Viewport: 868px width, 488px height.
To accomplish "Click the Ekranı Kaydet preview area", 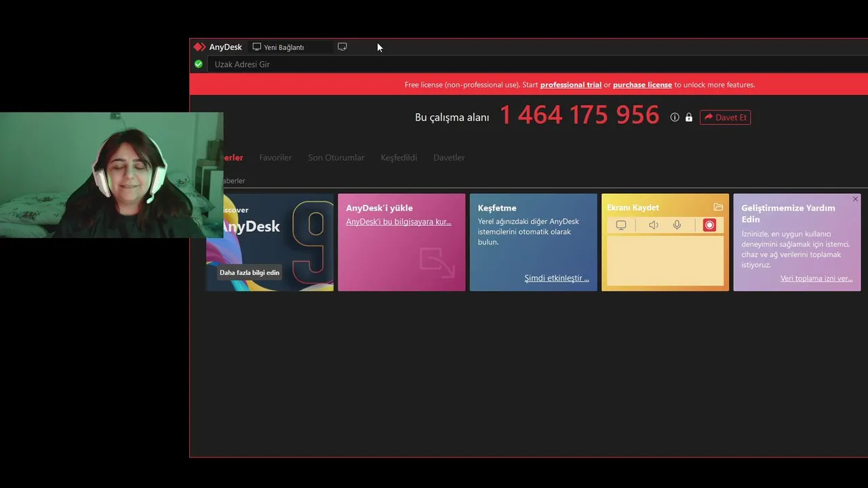I will click(665, 260).
